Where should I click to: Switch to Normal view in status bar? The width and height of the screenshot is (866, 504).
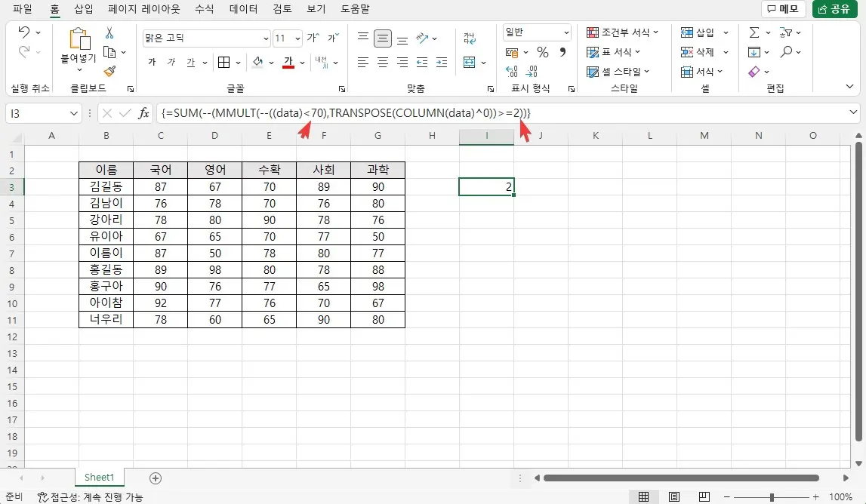(643, 496)
